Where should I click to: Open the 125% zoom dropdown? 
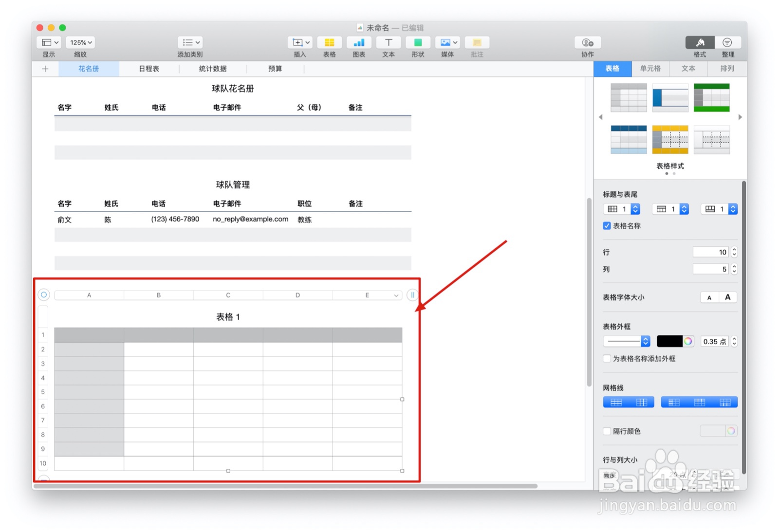click(x=80, y=42)
